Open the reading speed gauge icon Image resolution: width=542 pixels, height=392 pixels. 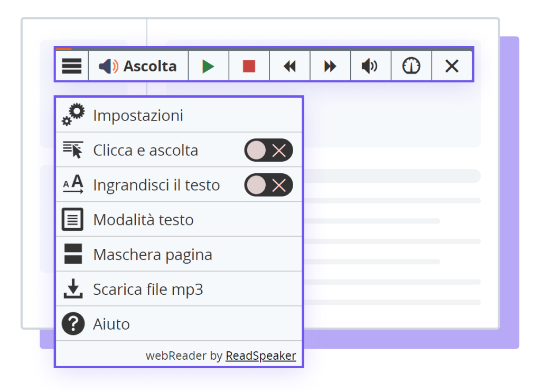pos(411,66)
